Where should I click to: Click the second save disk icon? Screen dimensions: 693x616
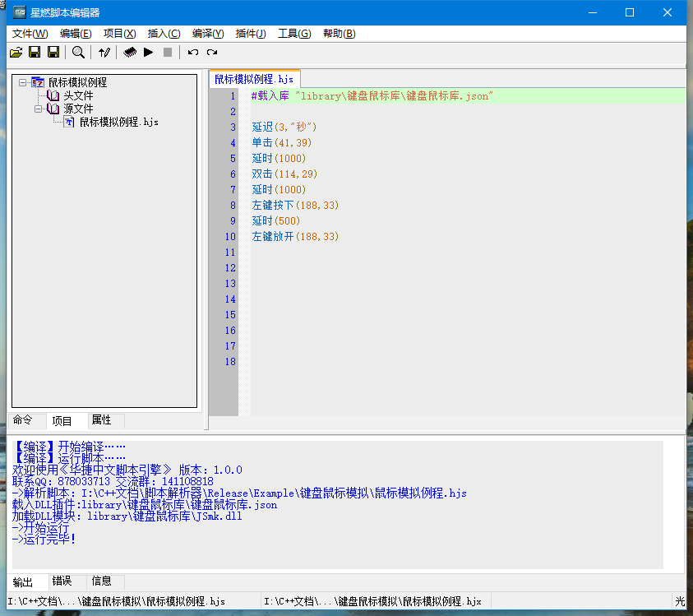point(53,53)
